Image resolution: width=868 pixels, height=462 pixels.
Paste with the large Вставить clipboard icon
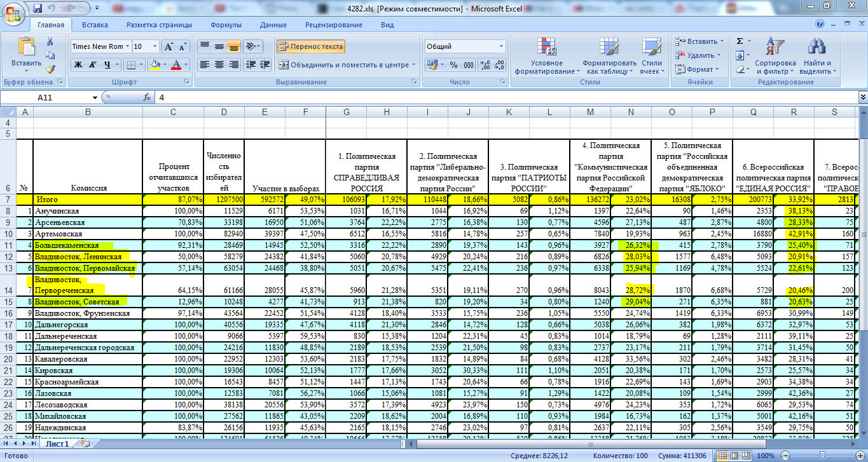pos(27,46)
